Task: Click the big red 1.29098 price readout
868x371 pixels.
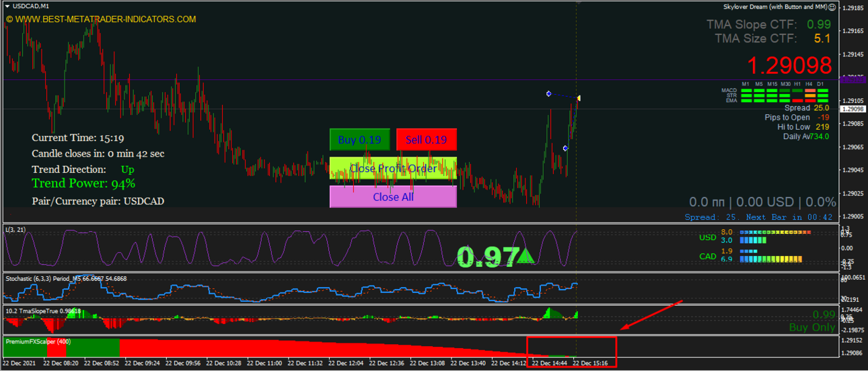Action: [x=790, y=66]
